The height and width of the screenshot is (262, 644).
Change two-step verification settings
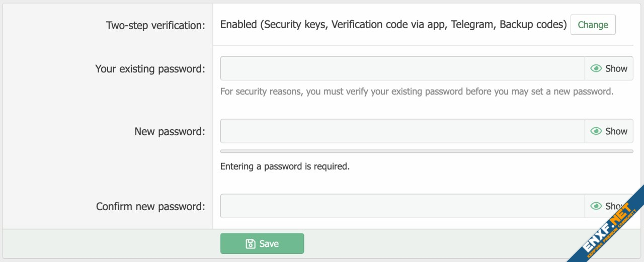click(593, 25)
